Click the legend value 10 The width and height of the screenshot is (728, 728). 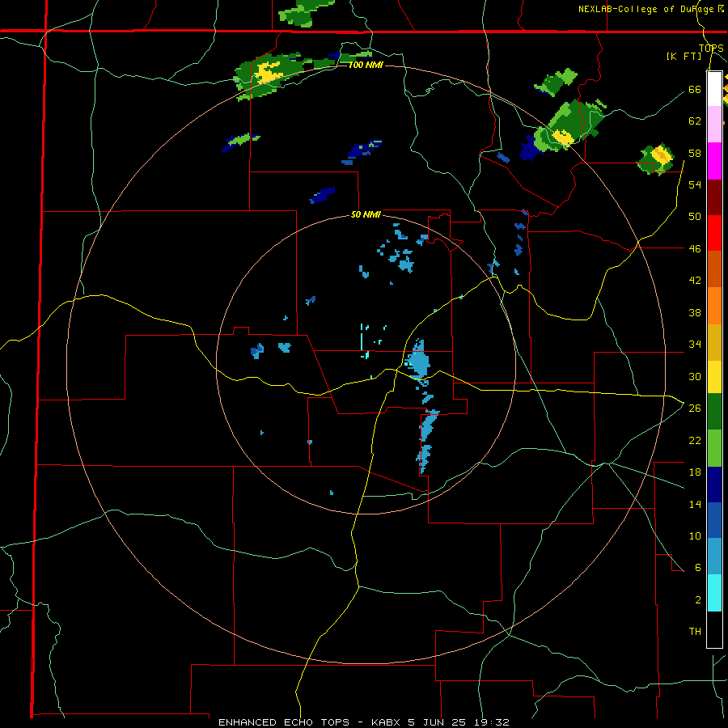[x=695, y=535]
